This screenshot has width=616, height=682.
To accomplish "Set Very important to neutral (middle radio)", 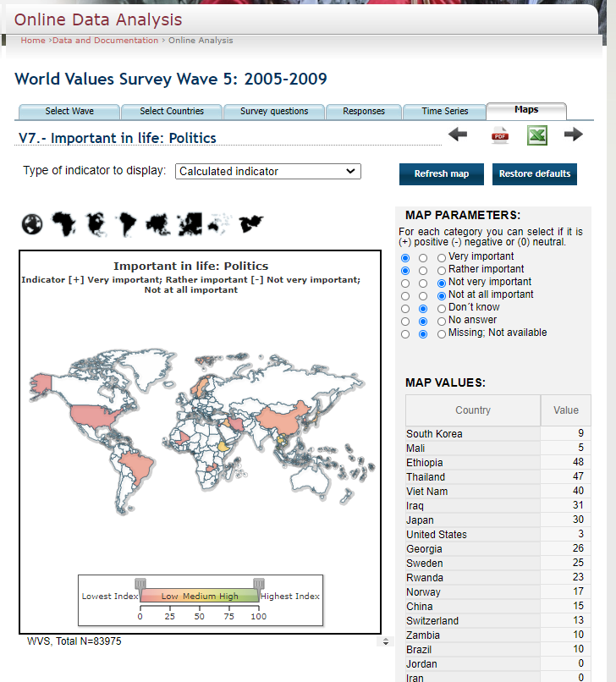I will [423, 258].
